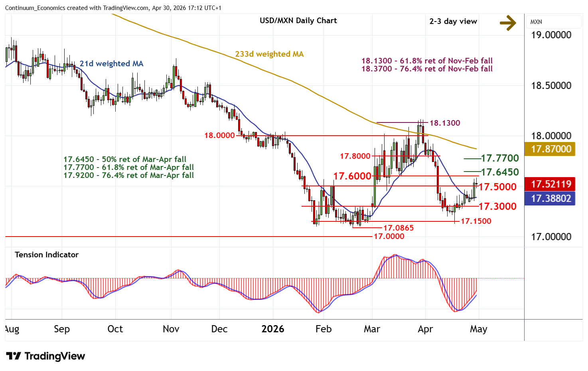
Task: Click the 17.6450 retracement level label
Action: point(499,172)
